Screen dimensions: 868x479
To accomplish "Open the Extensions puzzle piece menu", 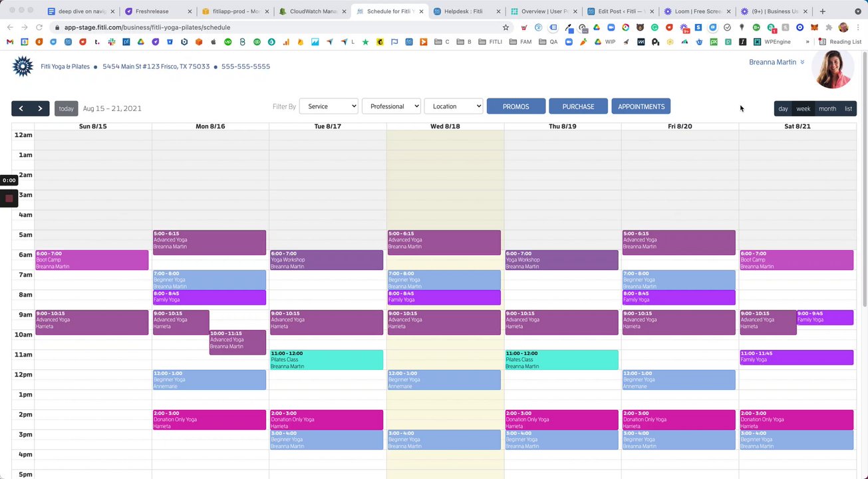I will pyautogui.click(x=829, y=27).
